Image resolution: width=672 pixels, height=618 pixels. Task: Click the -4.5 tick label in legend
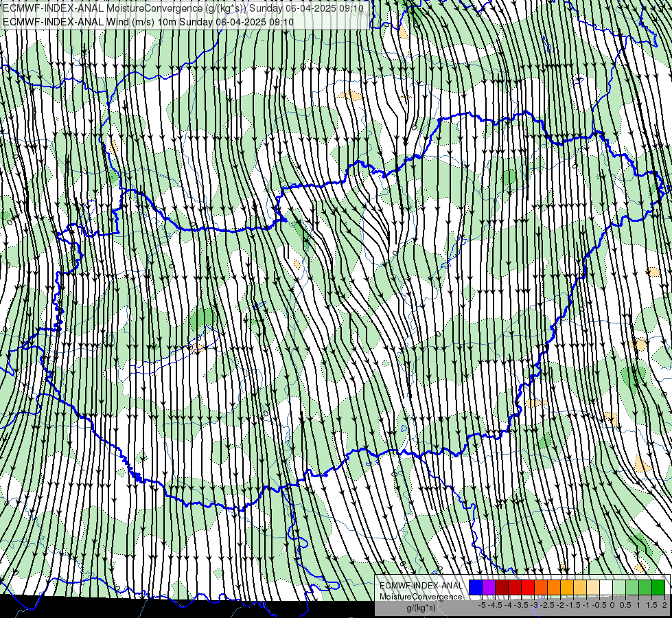[495, 605]
